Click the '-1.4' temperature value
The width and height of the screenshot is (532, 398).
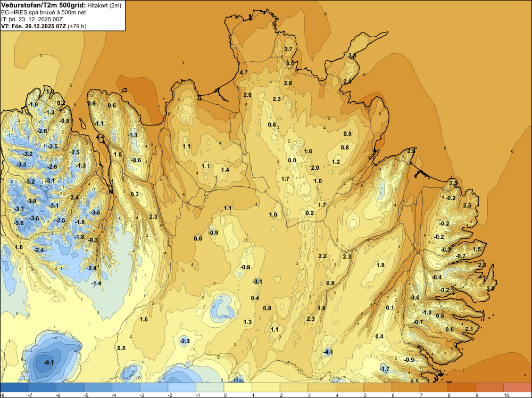[x=96, y=283]
